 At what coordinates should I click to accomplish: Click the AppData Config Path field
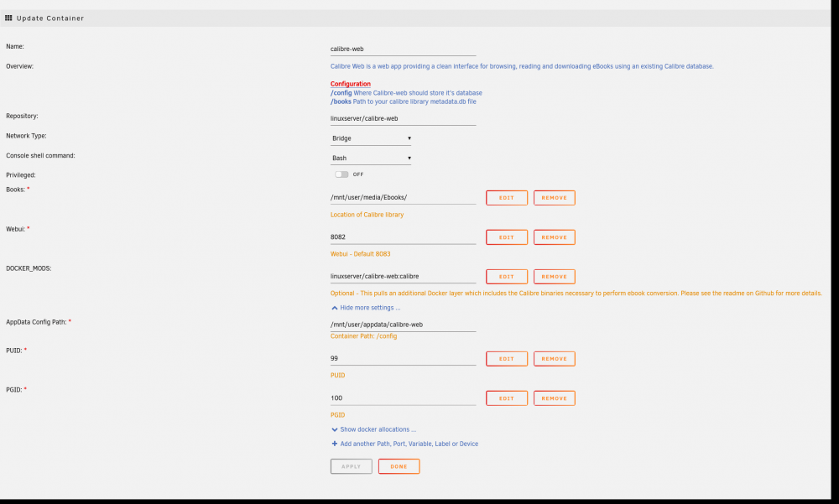click(403, 325)
